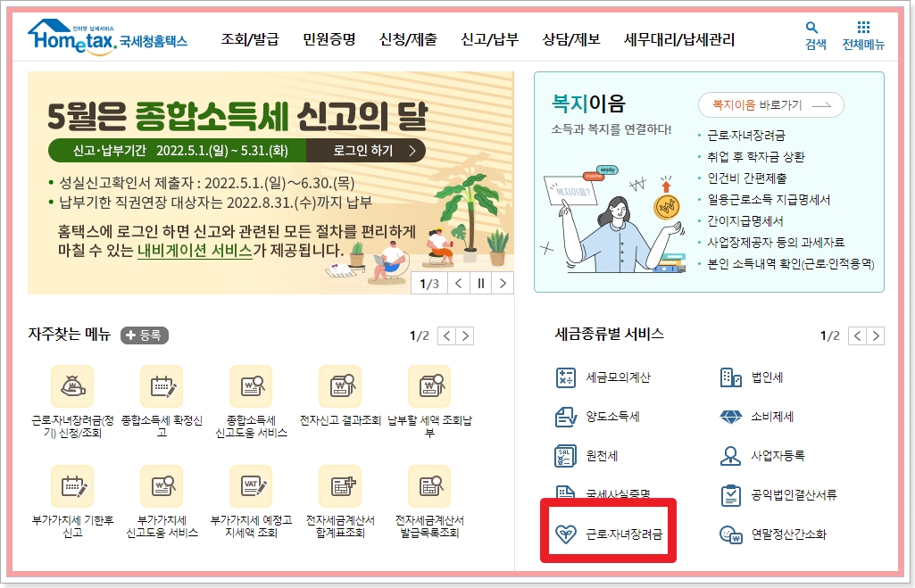Open 부가가치세 신고도움 서비스 icon

[162, 486]
